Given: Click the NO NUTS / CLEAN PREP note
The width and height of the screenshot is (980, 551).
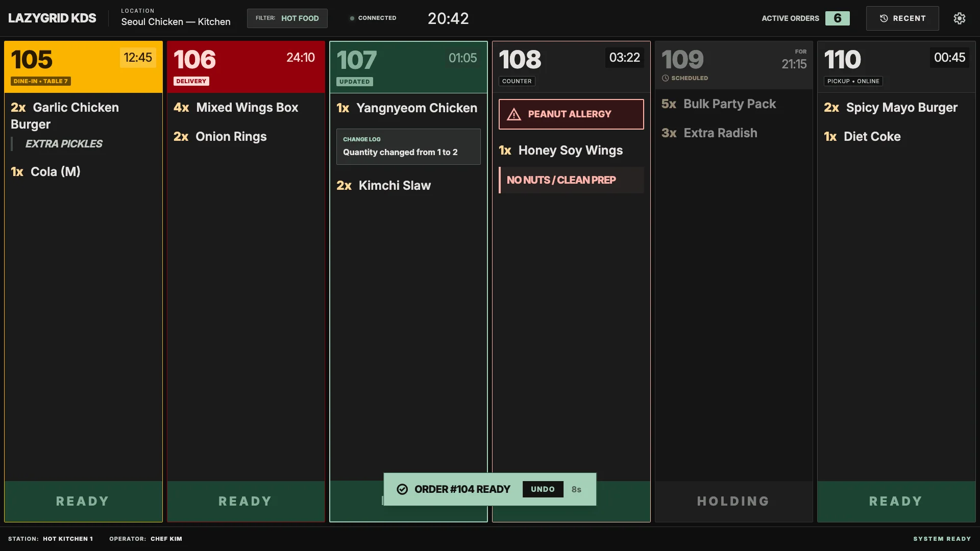Looking at the screenshot, I should [571, 180].
